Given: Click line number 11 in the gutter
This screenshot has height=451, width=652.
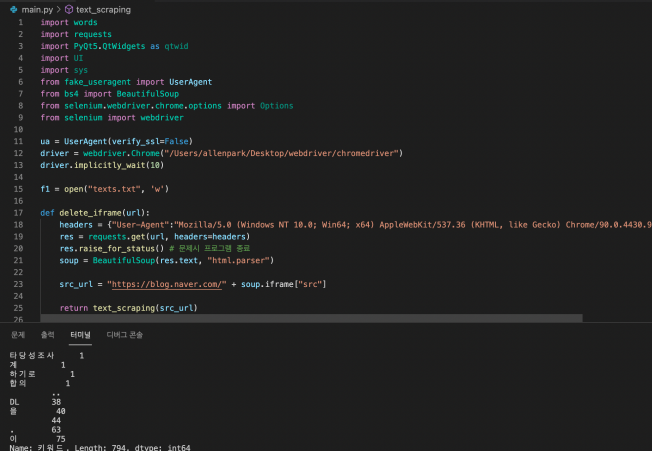Looking at the screenshot, I should [18, 141].
